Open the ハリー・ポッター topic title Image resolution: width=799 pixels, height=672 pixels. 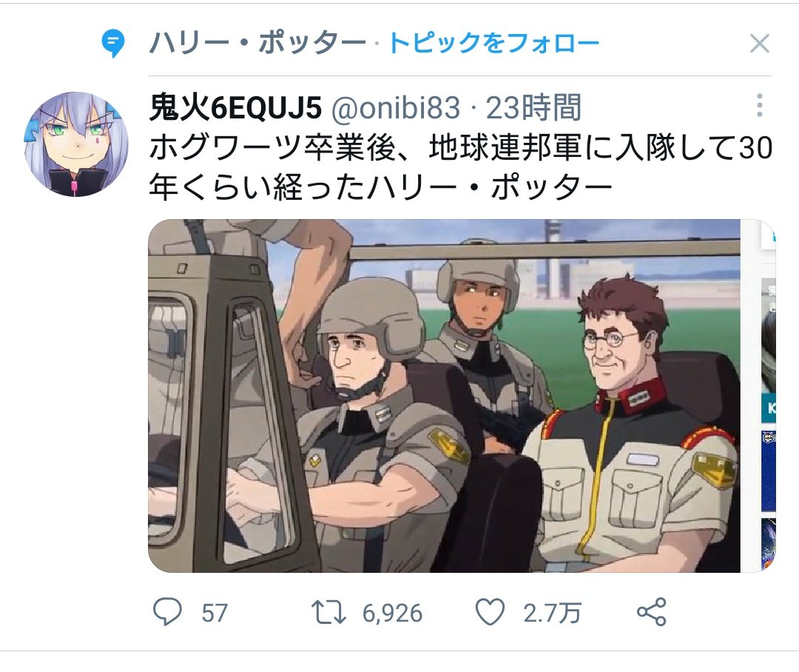(258, 43)
